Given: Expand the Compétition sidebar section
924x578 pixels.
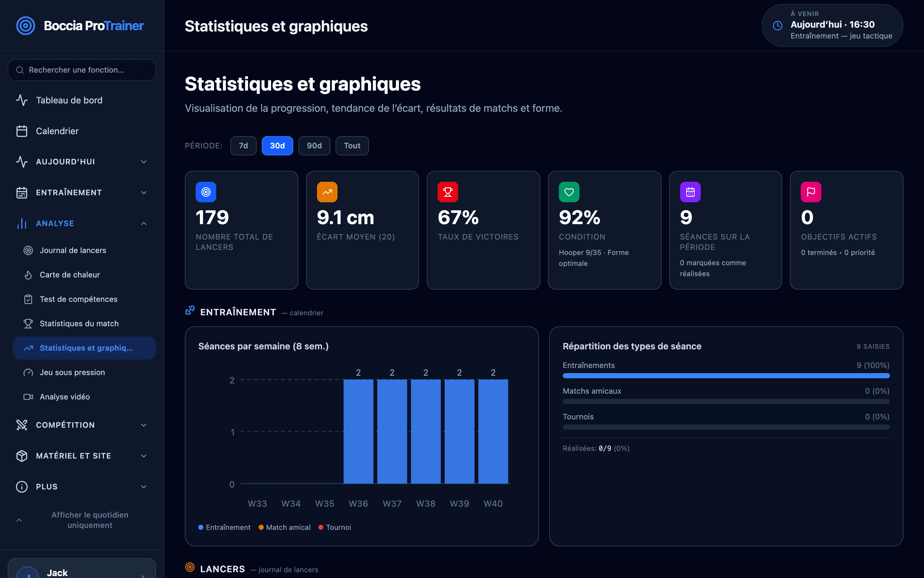Looking at the screenshot, I should (82, 425).
